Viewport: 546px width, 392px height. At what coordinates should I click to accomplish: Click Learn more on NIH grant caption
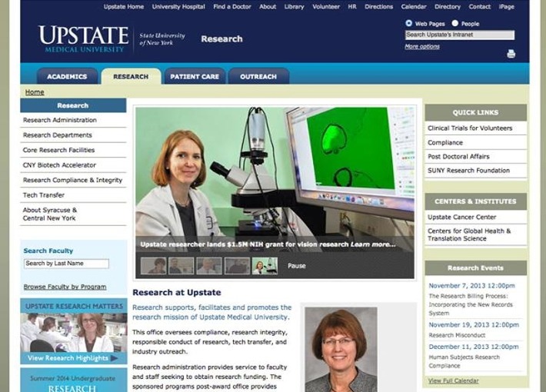coord(373,244)
